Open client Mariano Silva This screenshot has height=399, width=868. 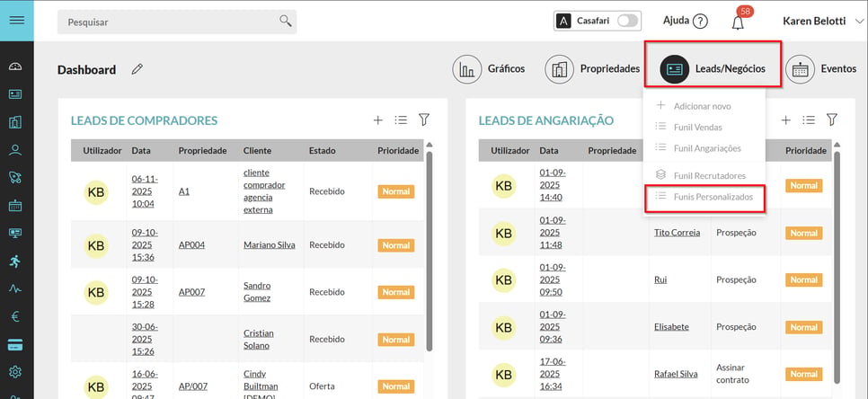tap(269, 244)
